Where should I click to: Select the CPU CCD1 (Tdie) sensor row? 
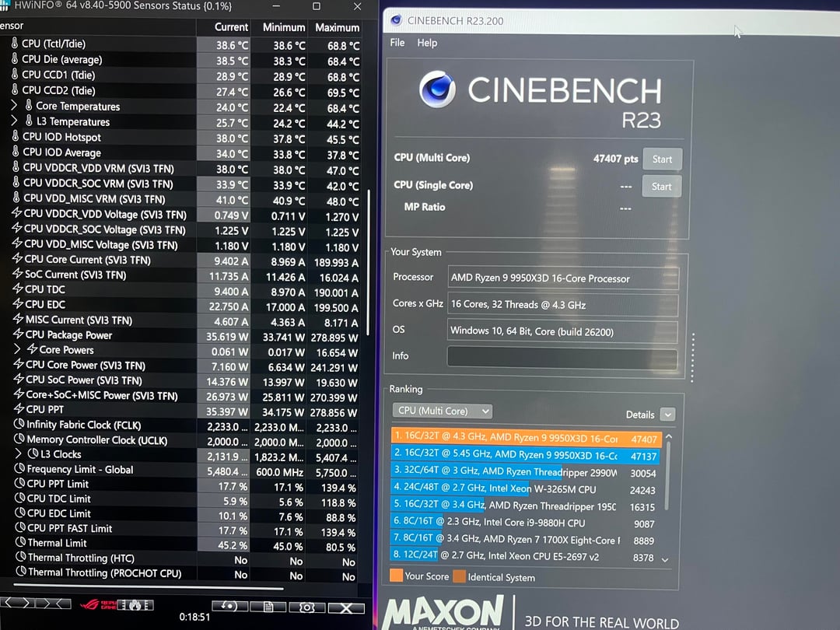(185, 75)
